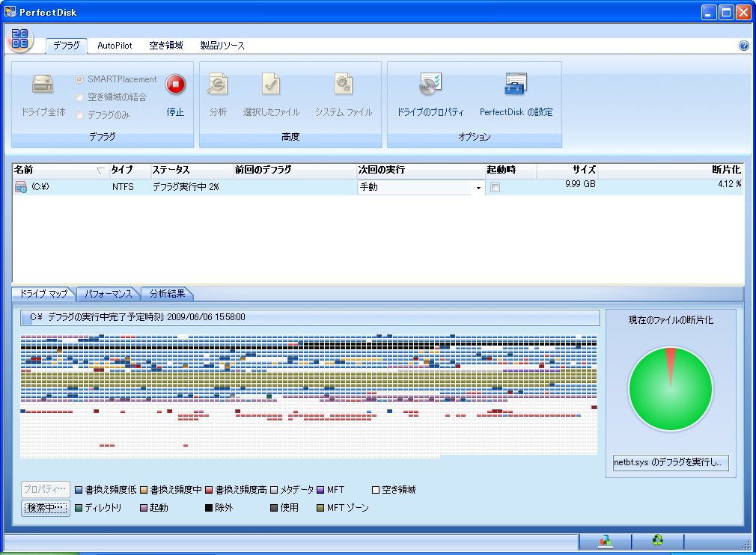Click the status bar green recycle icon
This screenshot has width=756, height=555.
[x=658, y=540]
